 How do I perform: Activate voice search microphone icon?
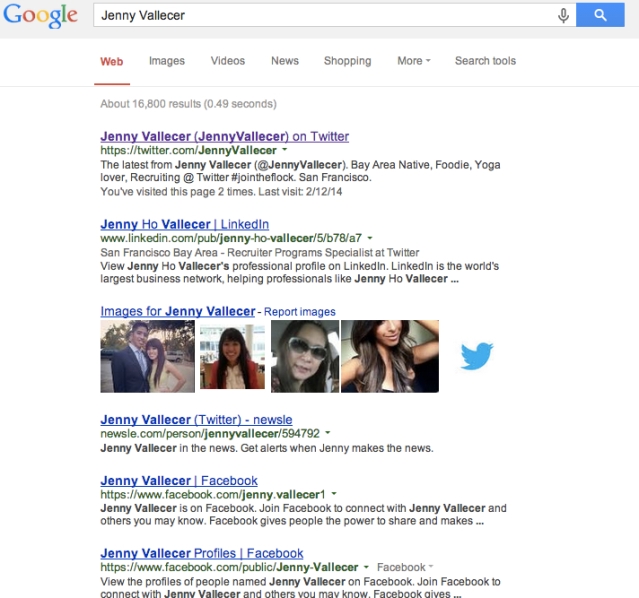(x=563, y=15)
